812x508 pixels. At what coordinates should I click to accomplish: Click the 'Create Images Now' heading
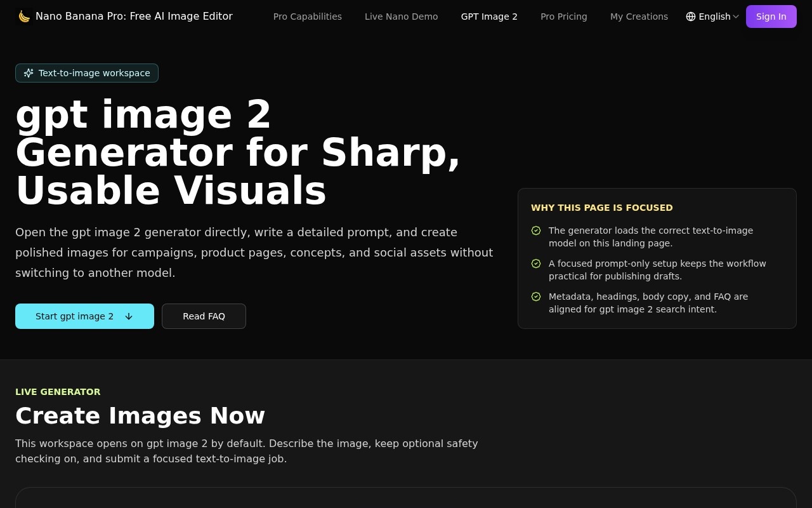coord(140,416)
